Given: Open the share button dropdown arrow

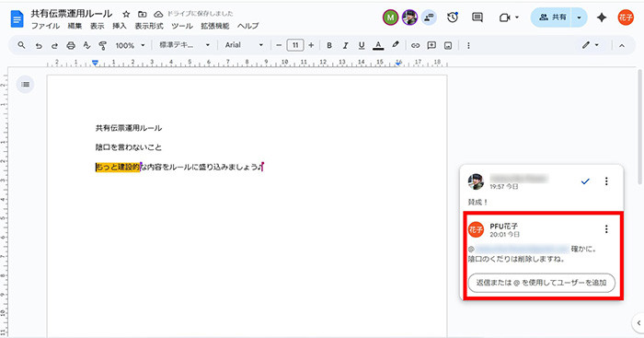Looking at the screenshot, I should 579,17.
